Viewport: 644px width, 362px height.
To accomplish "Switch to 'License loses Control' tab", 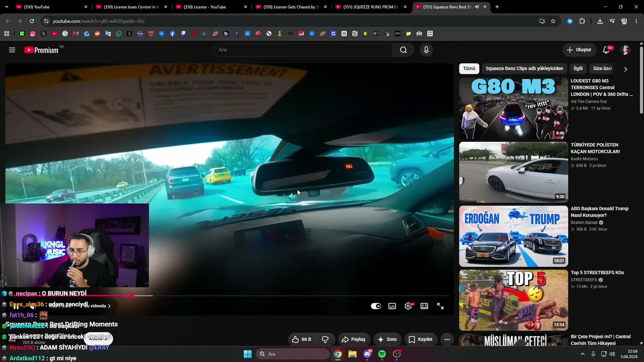I will (131, 7).
